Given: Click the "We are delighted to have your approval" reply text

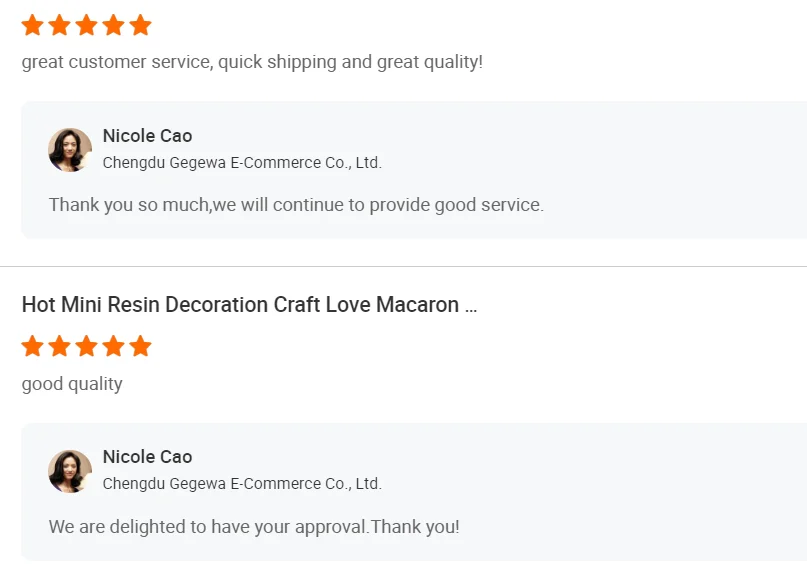Looking at the screenshot, I should tap(254, 526).
